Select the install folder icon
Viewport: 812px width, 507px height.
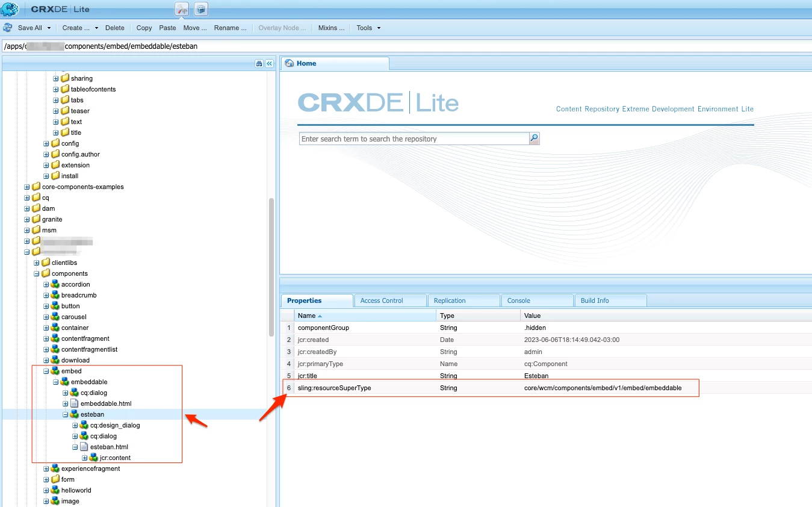pyautogui.click(x=55, y=176)
